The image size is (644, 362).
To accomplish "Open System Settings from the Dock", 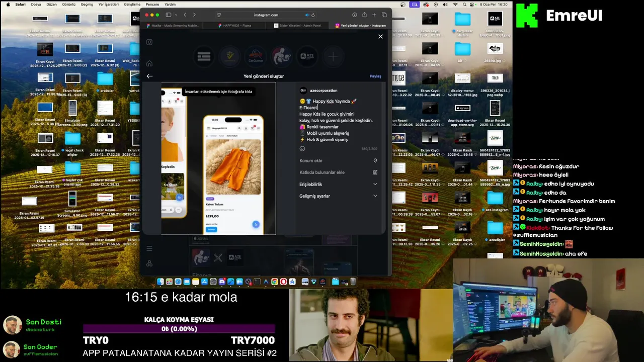I will point(213,282).
